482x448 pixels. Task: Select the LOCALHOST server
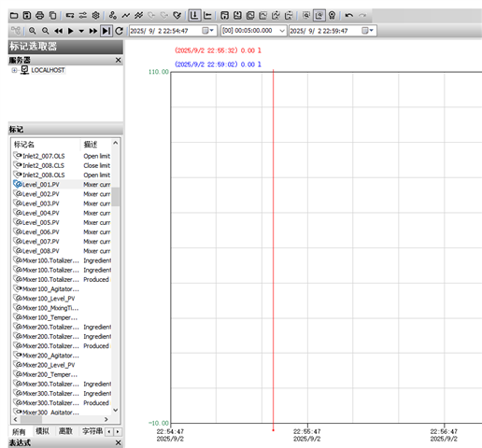(48, 70)
